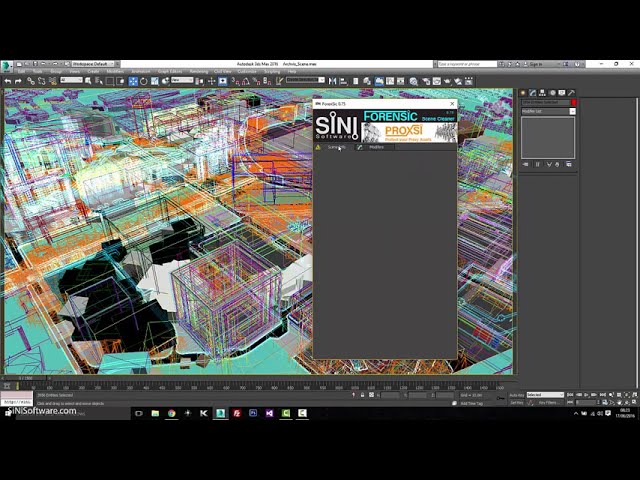Click the Play Animation button
Screen dimensions: 640x480
click(x=587, y=395)
